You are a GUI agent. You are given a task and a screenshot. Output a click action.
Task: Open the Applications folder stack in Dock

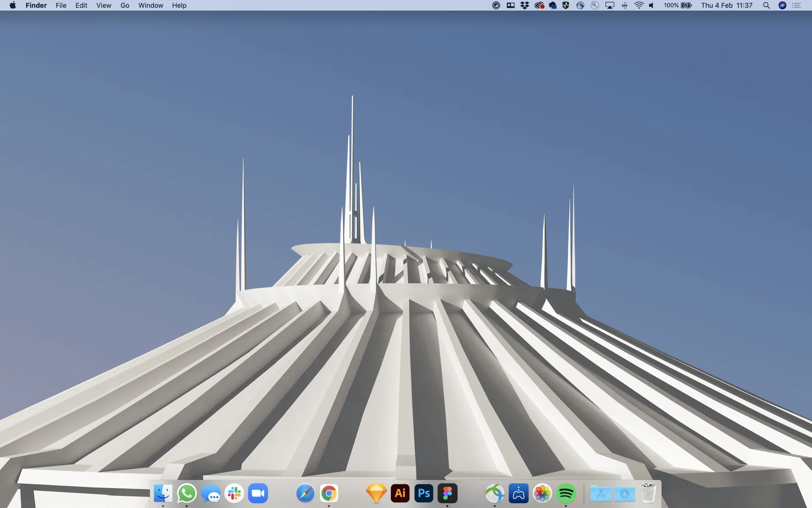(601, 493)
